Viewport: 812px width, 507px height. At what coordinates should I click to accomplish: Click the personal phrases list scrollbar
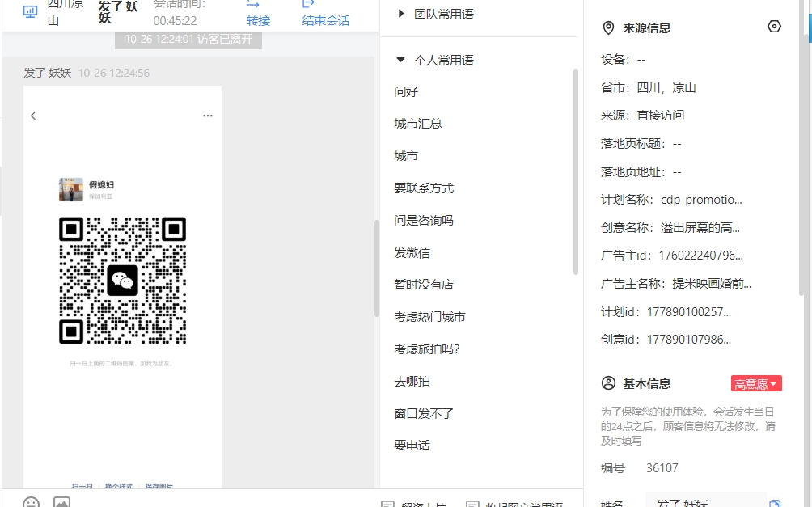[575, 171]
